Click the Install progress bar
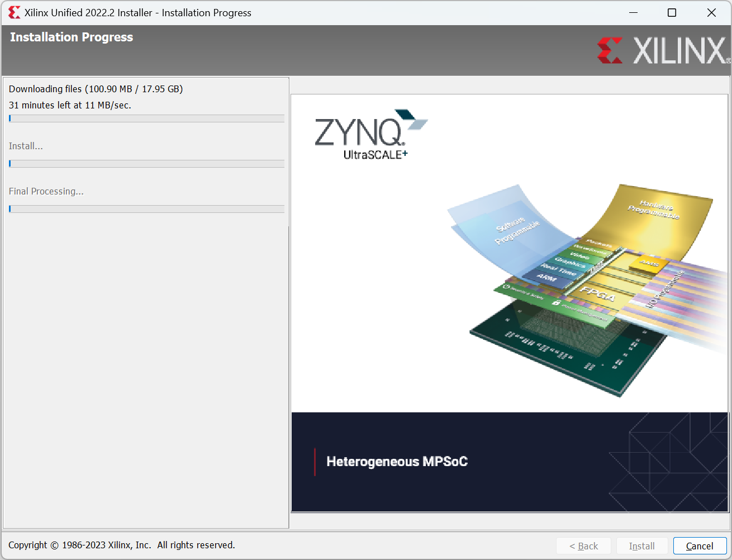Screen dimensions: 732x560 (146, 163)
